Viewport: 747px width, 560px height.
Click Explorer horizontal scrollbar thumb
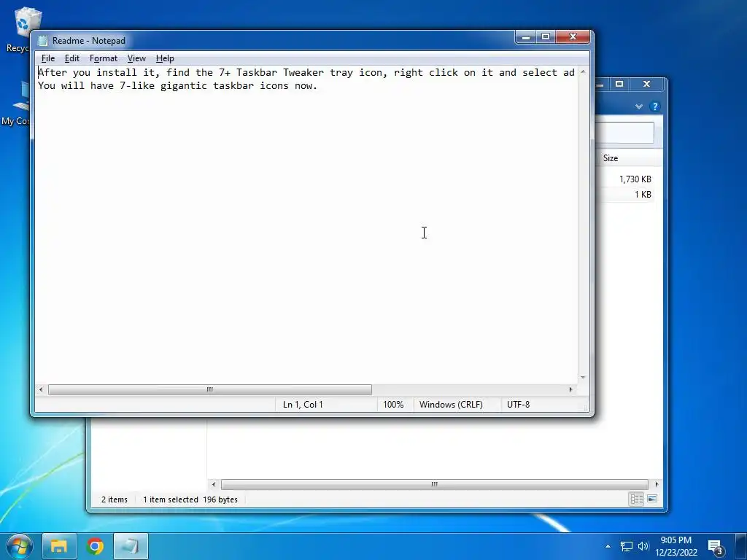(x=435, y=484)
